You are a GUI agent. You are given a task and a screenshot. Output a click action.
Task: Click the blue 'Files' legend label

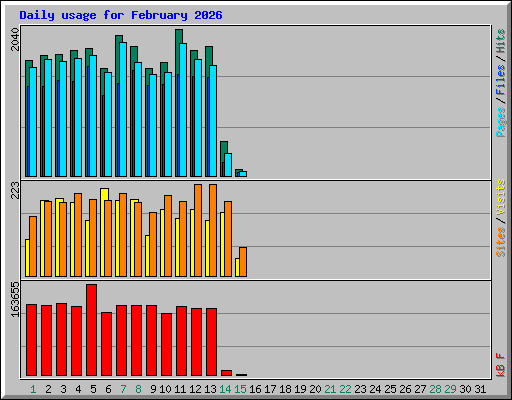(x=501, y=80)
